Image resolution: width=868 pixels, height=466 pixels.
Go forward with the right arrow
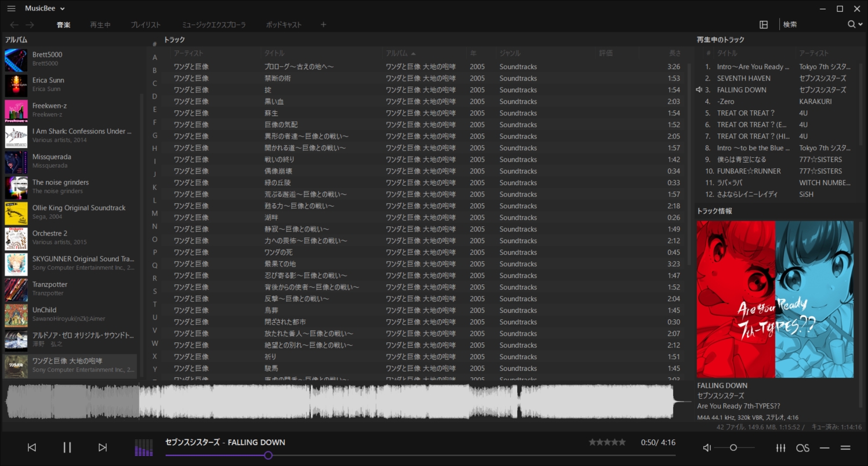tap(30, 25)
